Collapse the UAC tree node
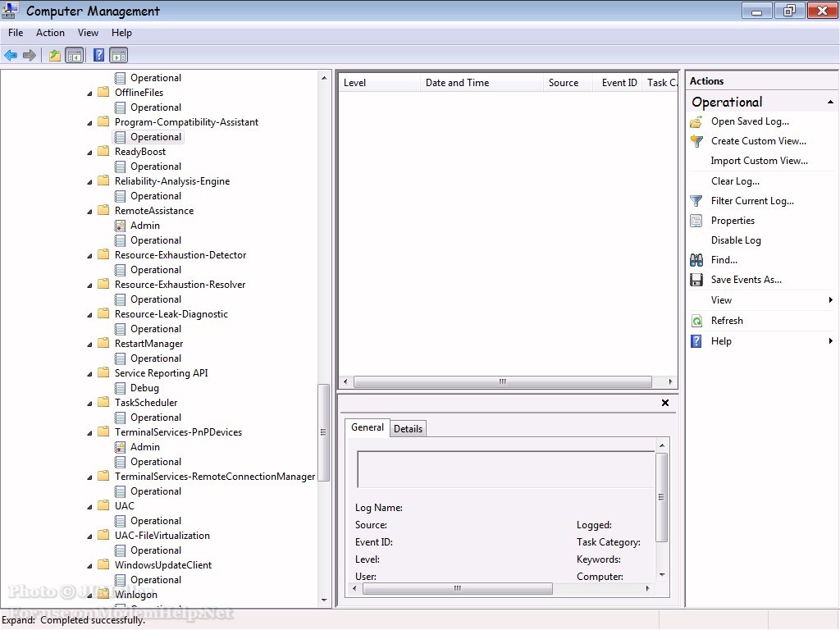 click(89, 506)
